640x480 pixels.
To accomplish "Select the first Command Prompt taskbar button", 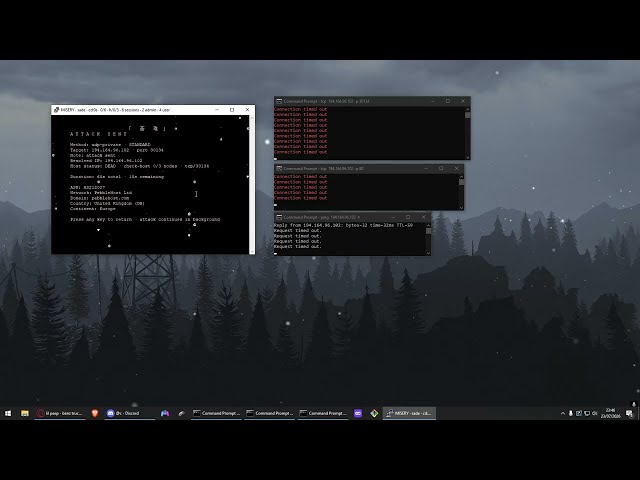I will (217, 413).
